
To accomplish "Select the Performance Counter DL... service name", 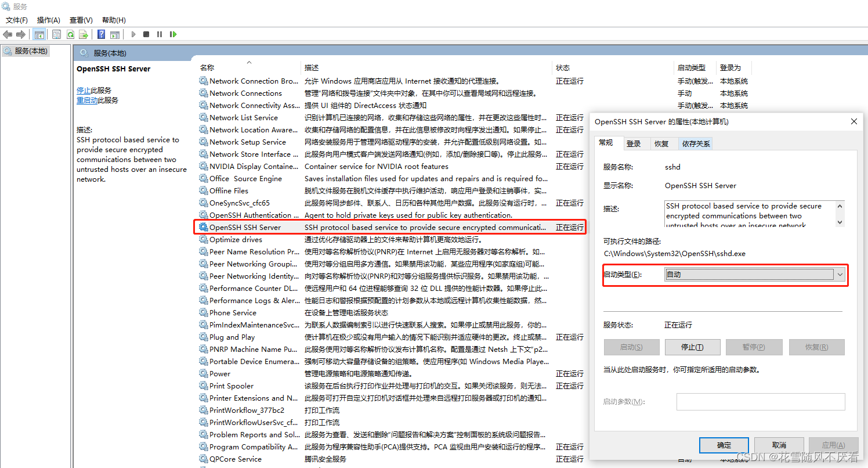I will tap(254, 288).
